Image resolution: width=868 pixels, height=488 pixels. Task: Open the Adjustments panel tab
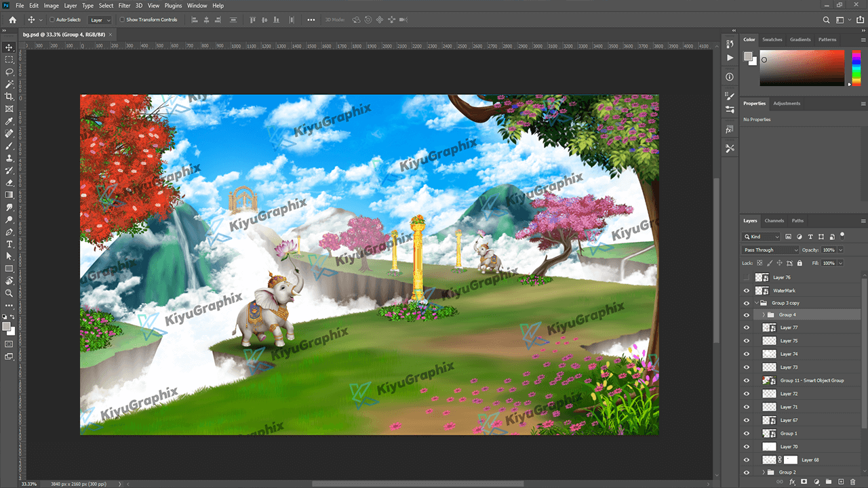tap(787, 104)
